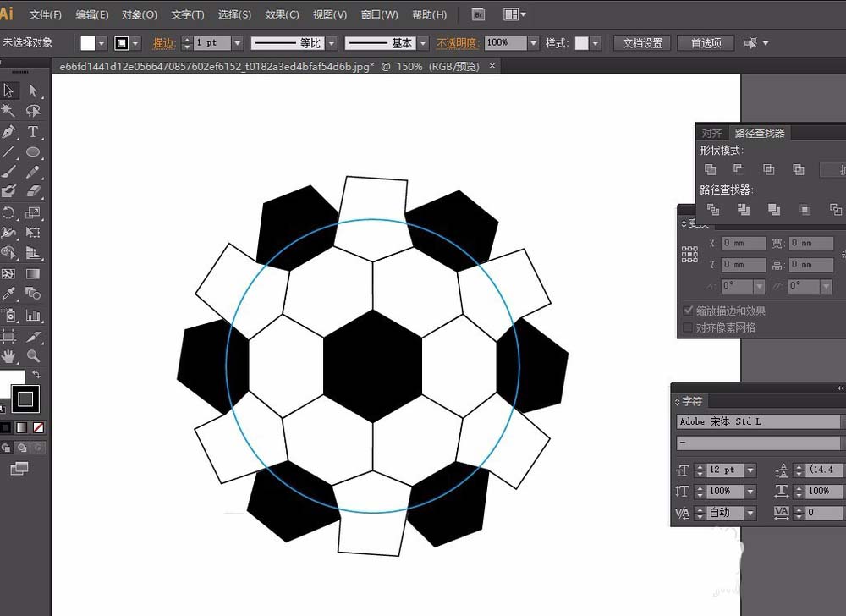Select the Type tool

pyautogui.click(x=33, y=132)
